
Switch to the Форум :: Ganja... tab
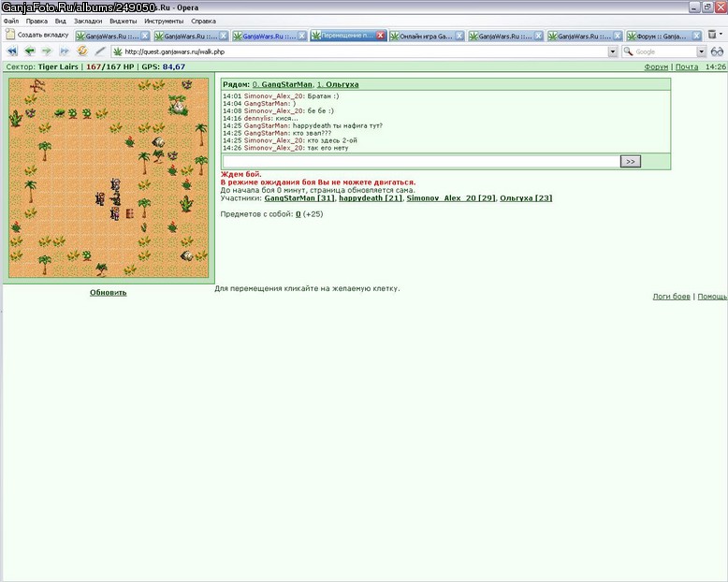coord(659,36)
